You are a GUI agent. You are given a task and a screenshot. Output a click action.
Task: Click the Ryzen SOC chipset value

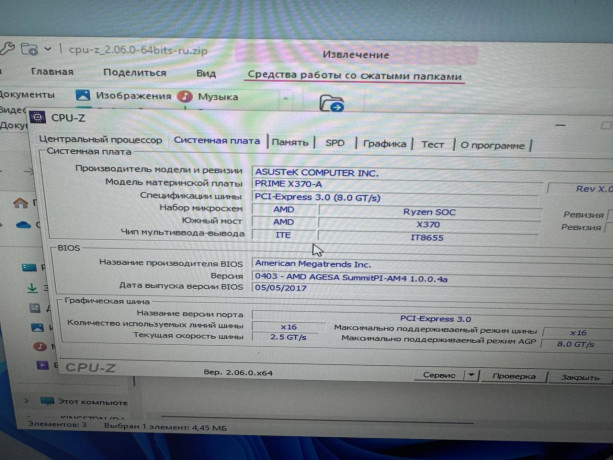[x=429, y=212]
